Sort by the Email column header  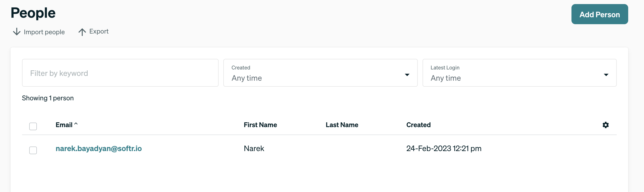click(64, 125)
